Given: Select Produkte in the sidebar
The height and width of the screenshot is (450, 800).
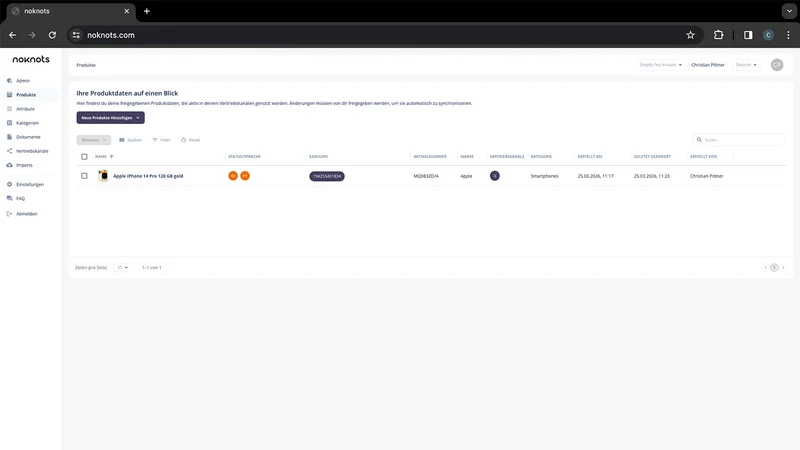Looking at the screenshot, I should 26,95.
